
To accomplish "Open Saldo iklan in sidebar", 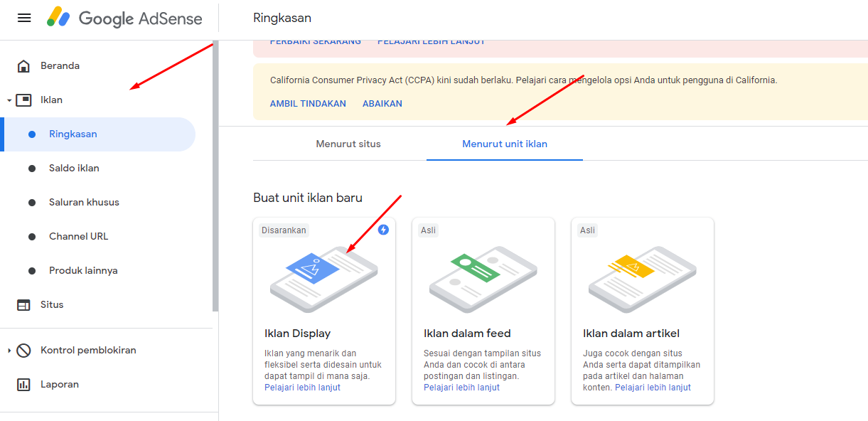I will 74,169.
